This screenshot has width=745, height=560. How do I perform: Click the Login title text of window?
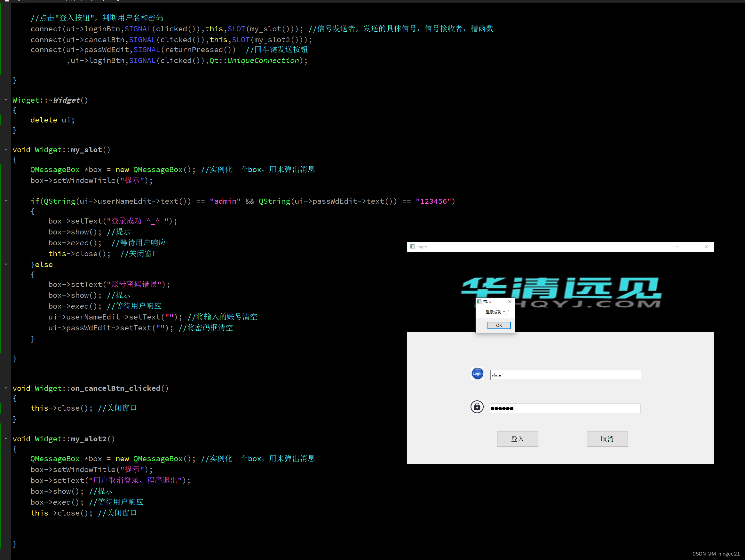pos(421,247)
